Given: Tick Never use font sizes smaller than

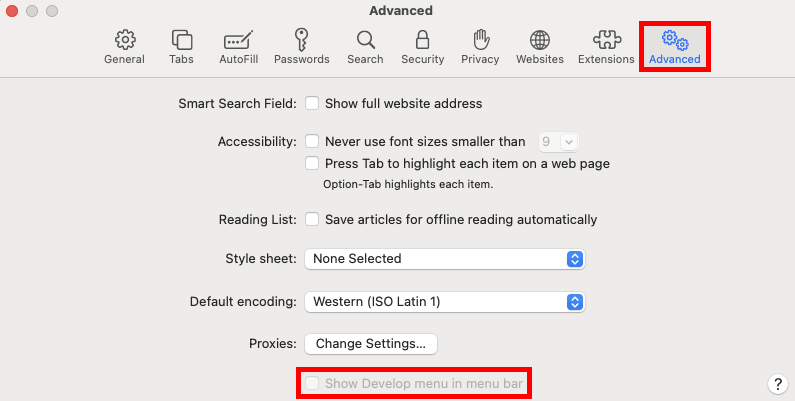Looking at the screenshot, I should pos(312,141).
